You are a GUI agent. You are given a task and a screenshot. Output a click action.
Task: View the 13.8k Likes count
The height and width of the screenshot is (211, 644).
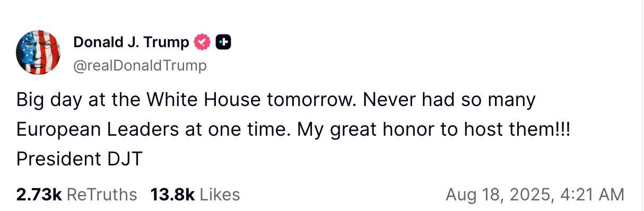pyautogui.click(x=172, y=195)
